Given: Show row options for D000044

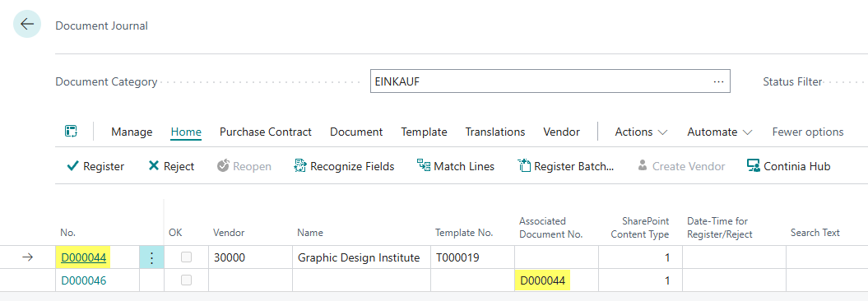Looking at the screenshot, I should pyautogui.click(x=151, y=257).
